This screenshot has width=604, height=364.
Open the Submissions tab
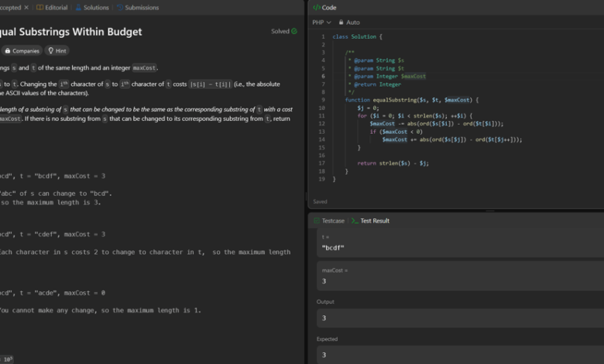(x=138, y=7)
